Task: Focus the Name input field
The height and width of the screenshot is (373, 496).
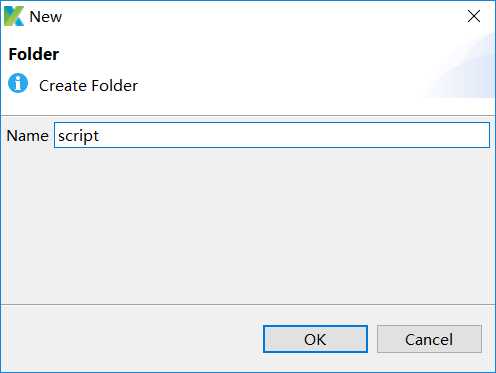Action: coord(272,135)
